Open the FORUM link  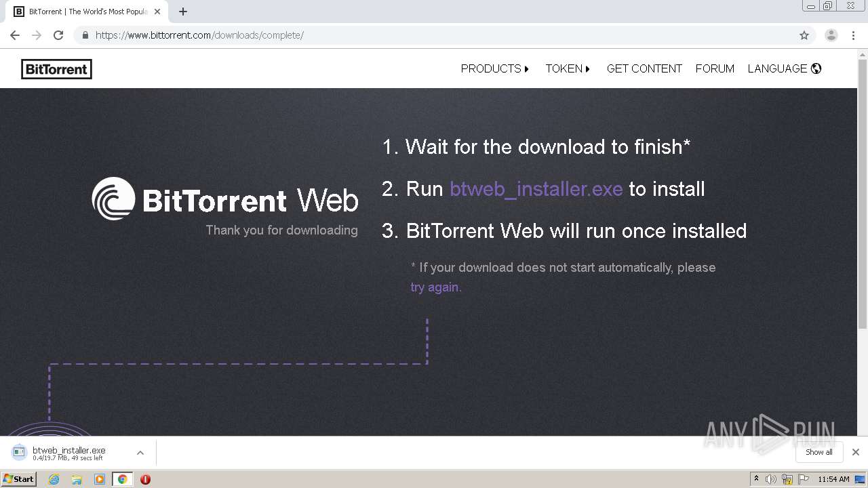coord(715,68)
